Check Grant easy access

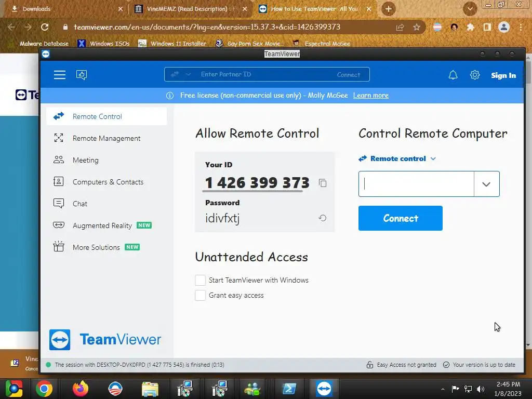click(x=200, y=295)
